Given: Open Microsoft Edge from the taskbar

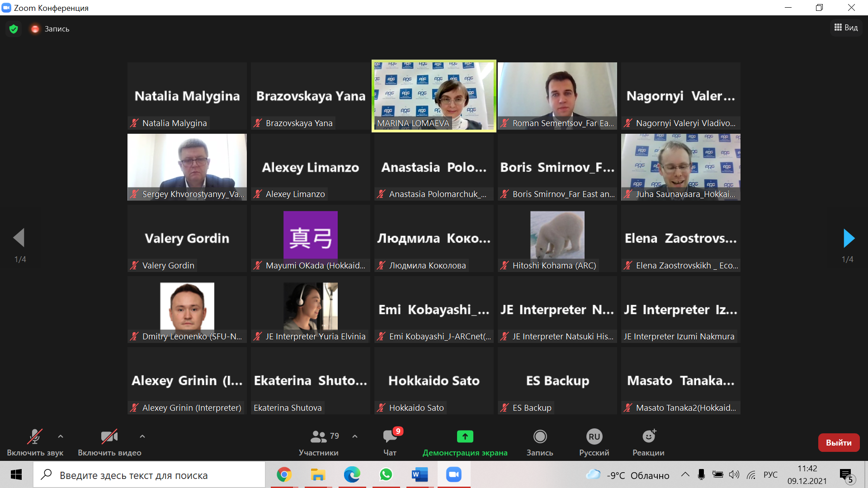Looking at the screenshot, I should (352, 475).
